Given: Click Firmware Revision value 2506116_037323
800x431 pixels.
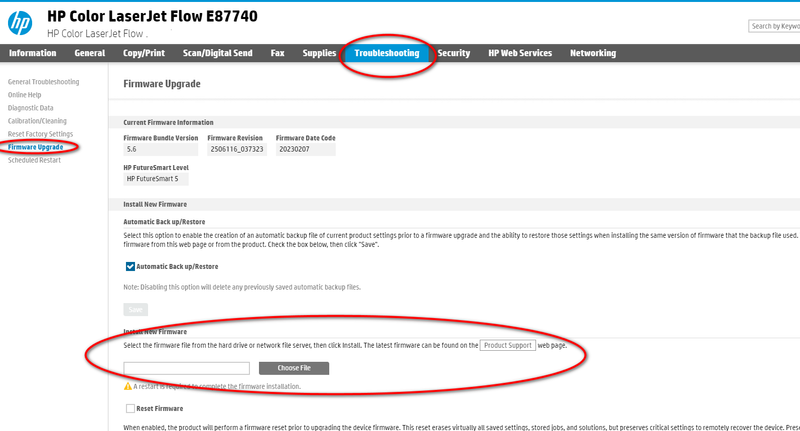Looking at the screenshot, I should (x=237, y=149).
